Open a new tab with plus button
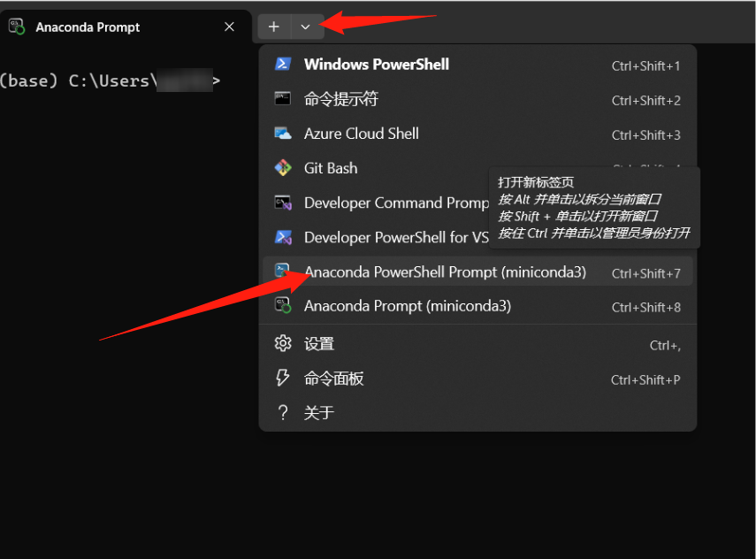The width and height of the screenshot is (756, 559). [x=274, y=27]
